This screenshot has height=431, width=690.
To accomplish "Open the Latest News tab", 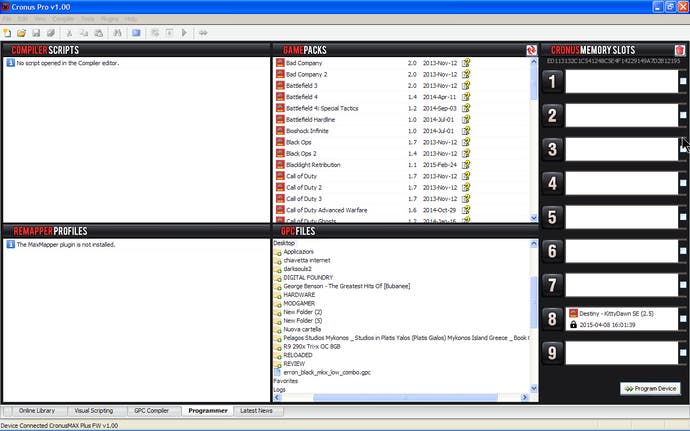I will pos(256,411).
